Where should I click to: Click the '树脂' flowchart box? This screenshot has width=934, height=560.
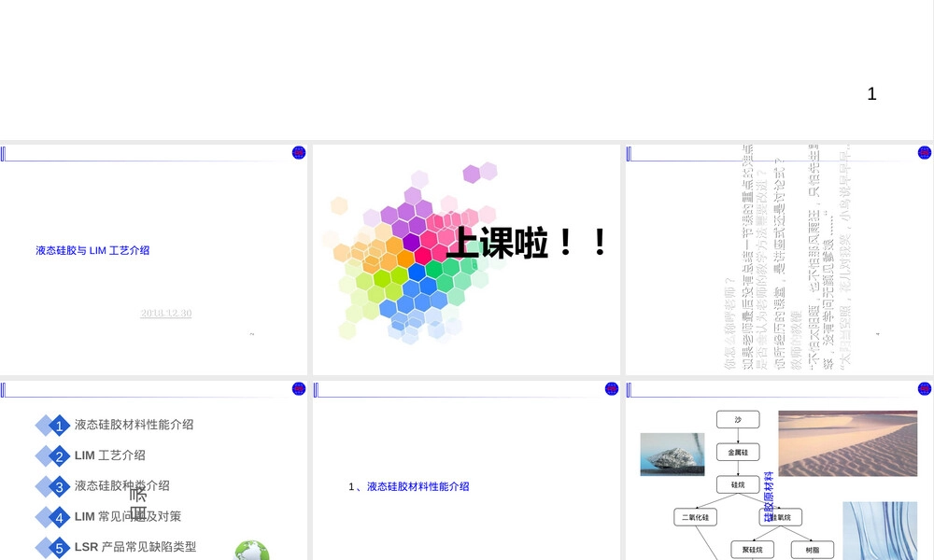[x=813, y=550]
